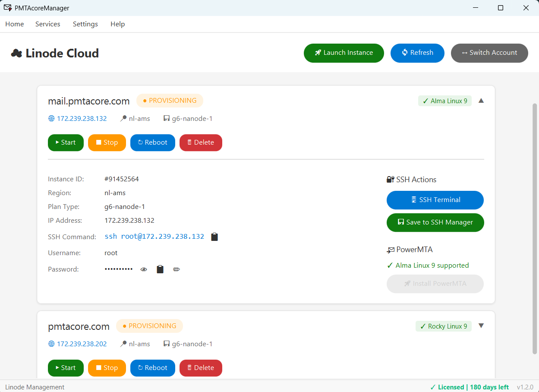539x392 pixels.
Task: Save the instance to SSH Manager
Action: (x=435, y=222)
